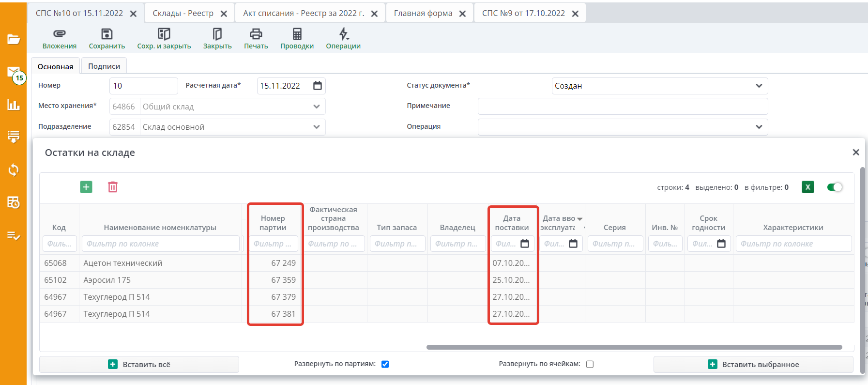Open the Место хранения dropdown arrow
Screen dimensions: 868x385
pos(316,107)
